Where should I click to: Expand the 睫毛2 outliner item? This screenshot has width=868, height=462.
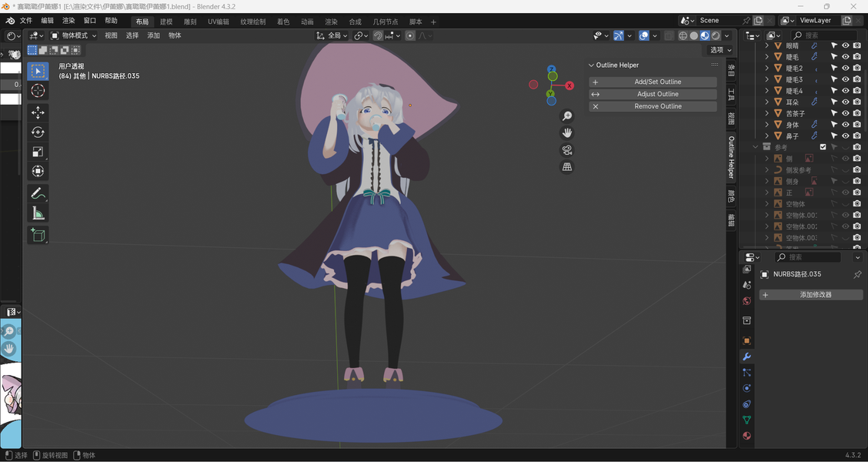pyautogui.click(x=766, y=68)
